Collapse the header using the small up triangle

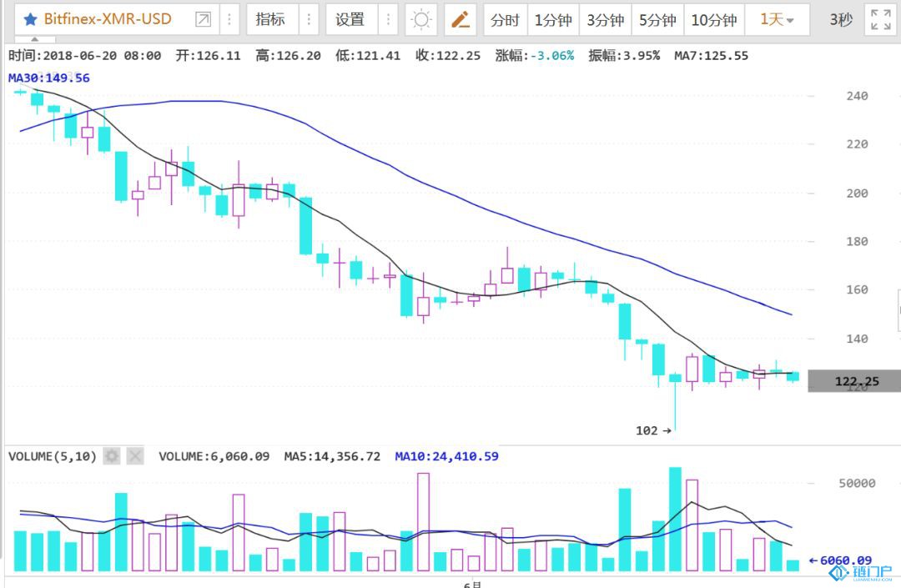coord(35,40)
